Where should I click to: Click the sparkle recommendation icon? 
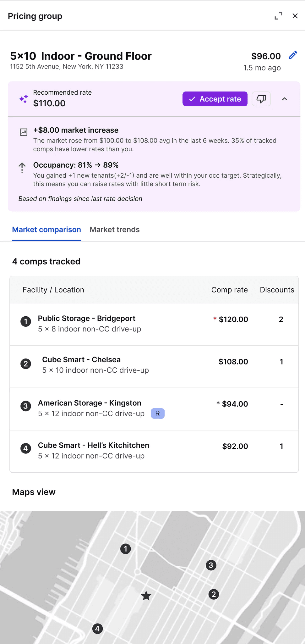coord(24,99)
